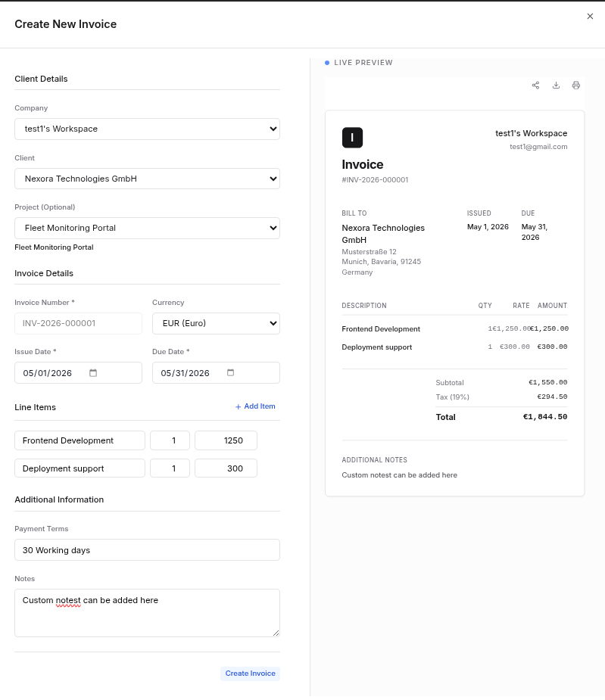Viewport: 605px width, 700px height.
Task: Download the invoice preview
Action: pos(556,86)
